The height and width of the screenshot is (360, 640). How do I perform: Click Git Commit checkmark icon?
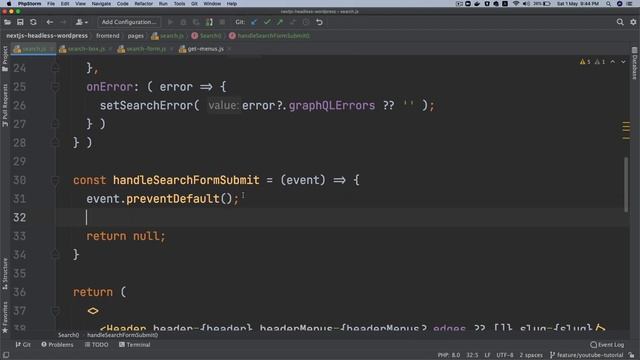pyautogui.click(x=267, y=22)
